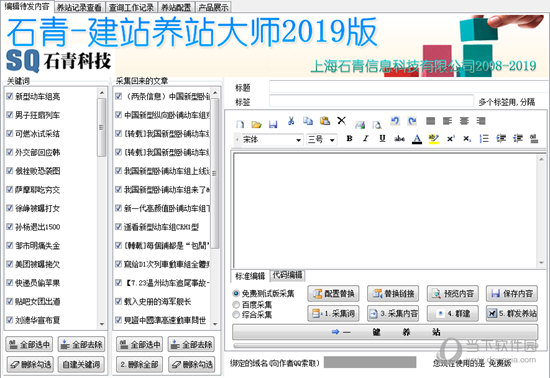
Task: Center align the text
Action: coord(464,121)
